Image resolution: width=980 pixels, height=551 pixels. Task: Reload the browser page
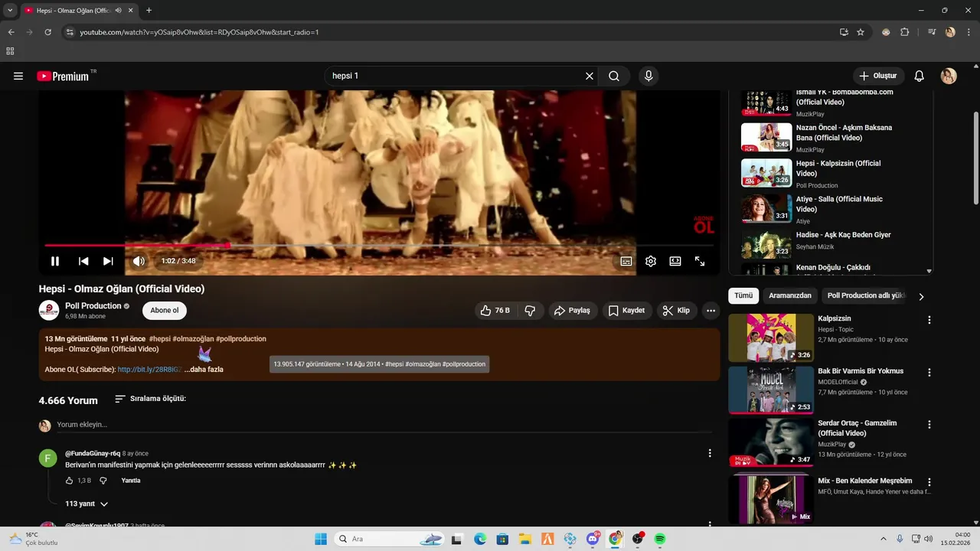point(47,32)
